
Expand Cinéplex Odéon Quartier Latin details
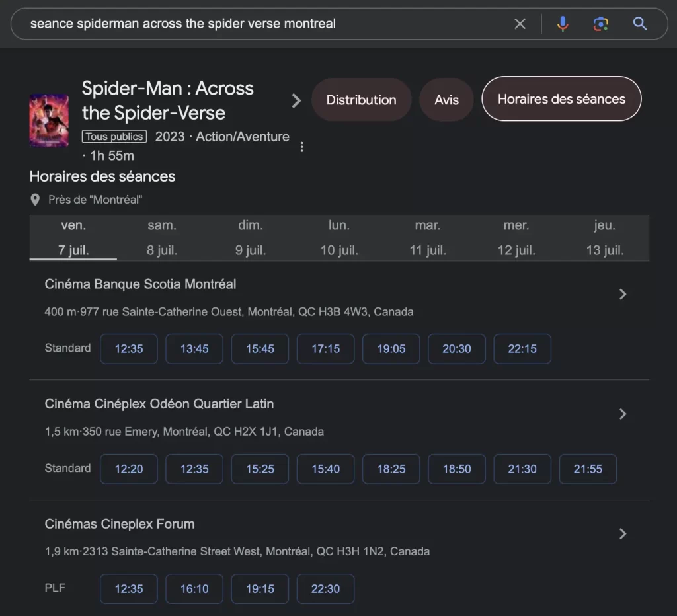(622, 414)
